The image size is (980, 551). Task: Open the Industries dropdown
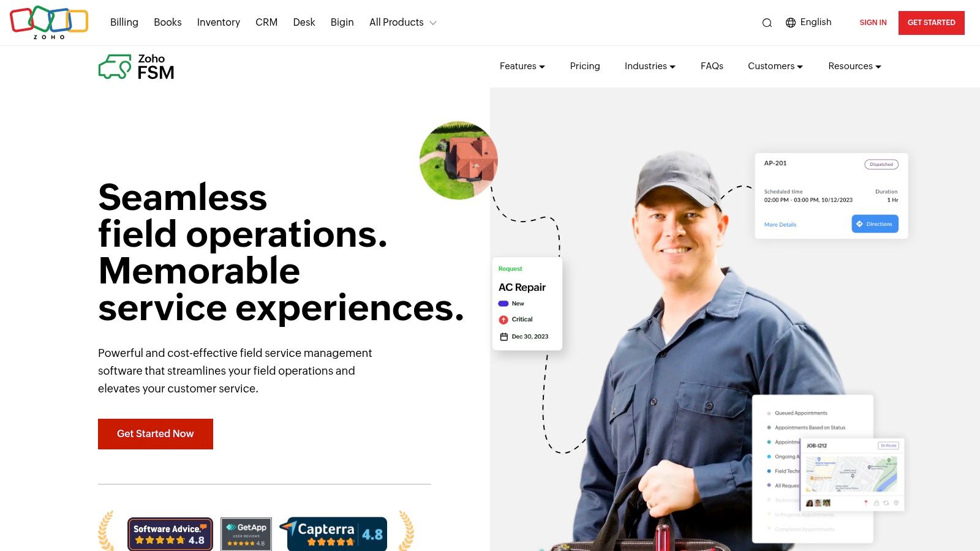650,66
